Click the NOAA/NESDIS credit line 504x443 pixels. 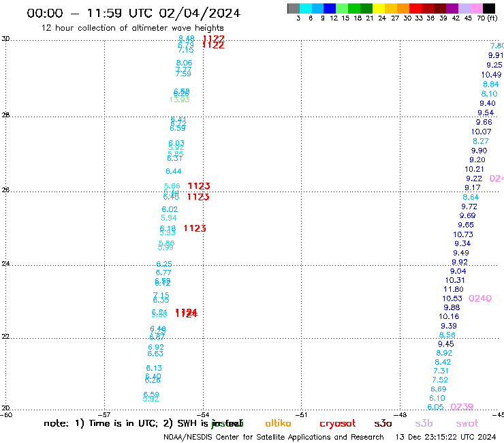(x=274, y=438)
